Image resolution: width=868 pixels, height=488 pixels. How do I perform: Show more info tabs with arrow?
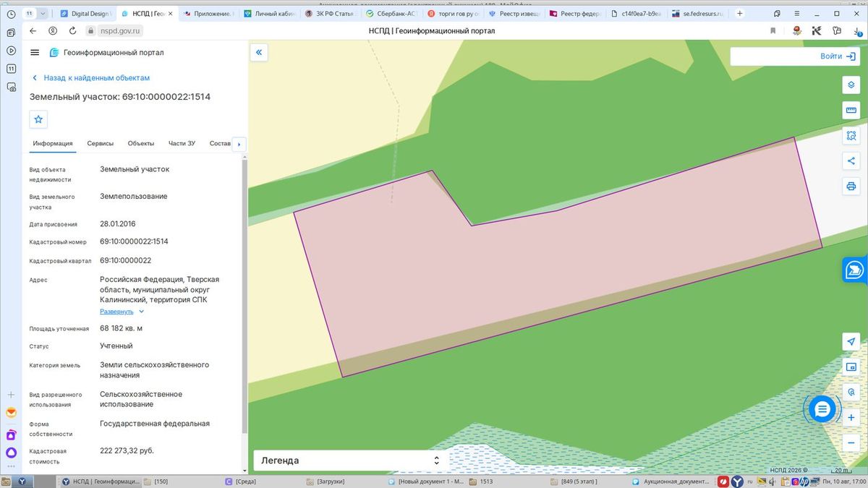[x=239, y=143]
